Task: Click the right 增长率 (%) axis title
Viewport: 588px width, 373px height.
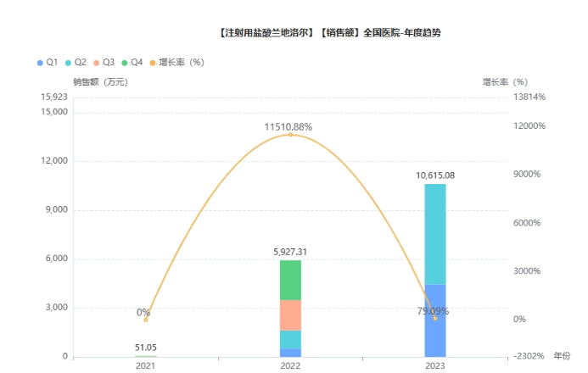Action: click(505, 82)
